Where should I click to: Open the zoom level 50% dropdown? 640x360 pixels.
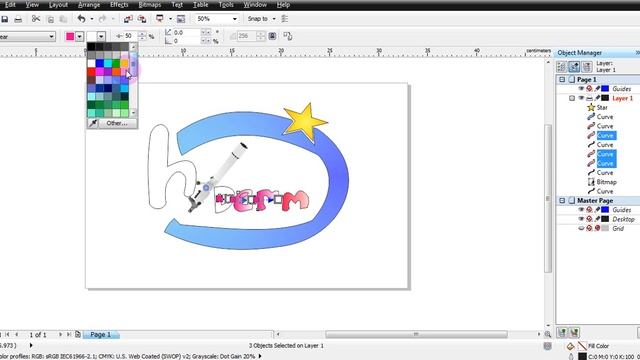tap(235, 19)
